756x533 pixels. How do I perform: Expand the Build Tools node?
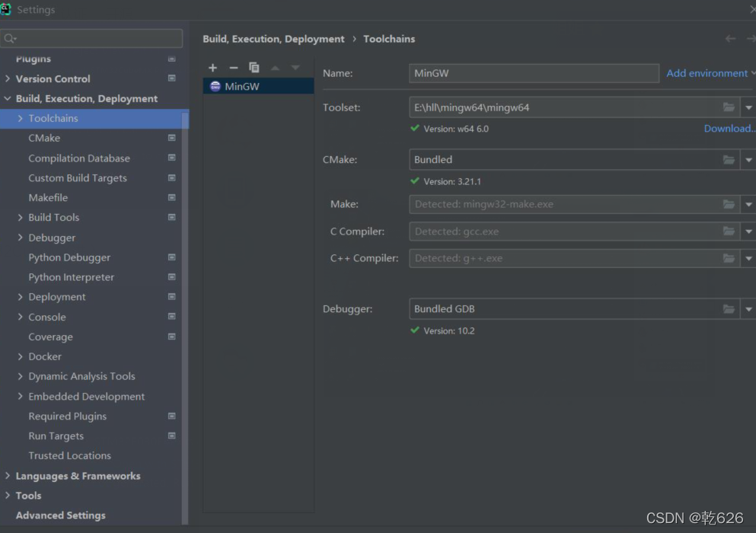click(x=21, y=218)
